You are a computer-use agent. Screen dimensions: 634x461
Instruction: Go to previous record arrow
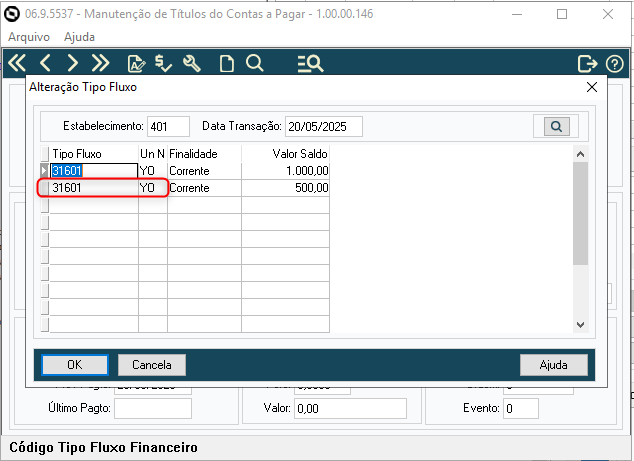click(x=45, y=63)
